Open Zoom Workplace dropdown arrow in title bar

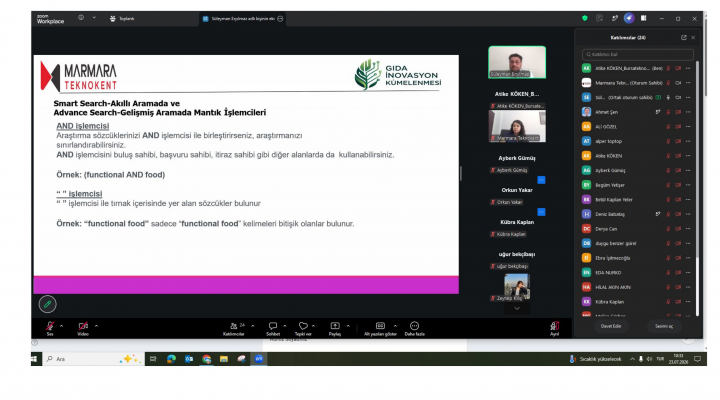[94, 18]
